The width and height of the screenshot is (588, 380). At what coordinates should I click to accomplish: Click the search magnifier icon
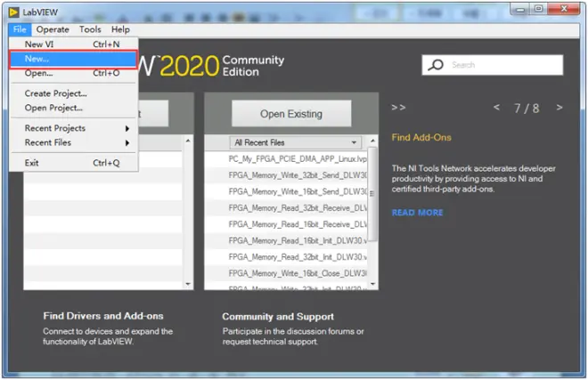(436, 65)
